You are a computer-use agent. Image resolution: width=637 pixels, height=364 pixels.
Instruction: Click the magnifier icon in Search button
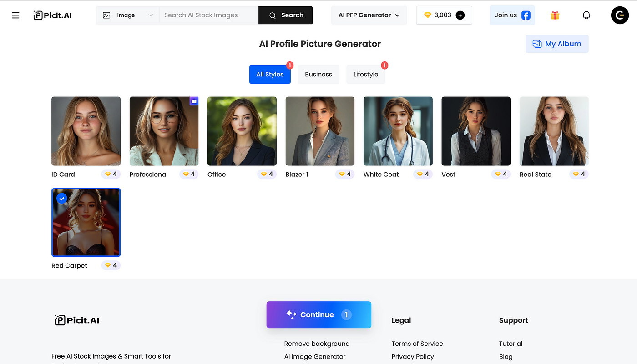tap(273, 15)
